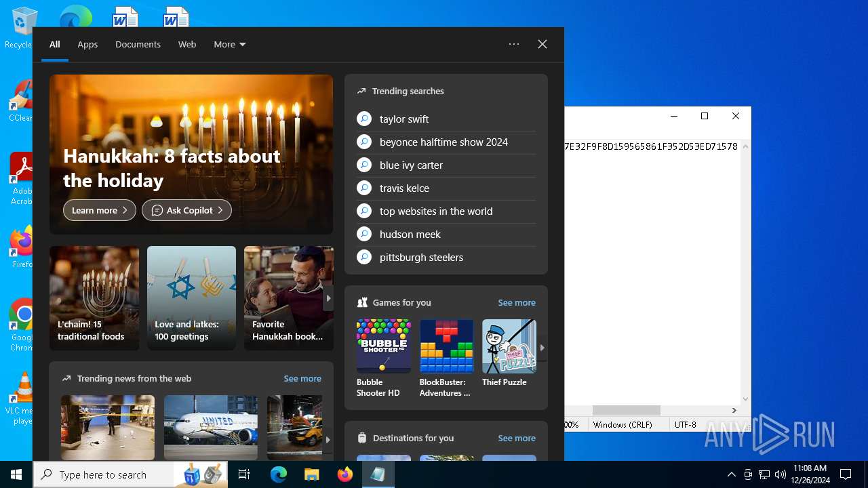Launch Firefox from the desktop shortcut

(x=22, y=247)
